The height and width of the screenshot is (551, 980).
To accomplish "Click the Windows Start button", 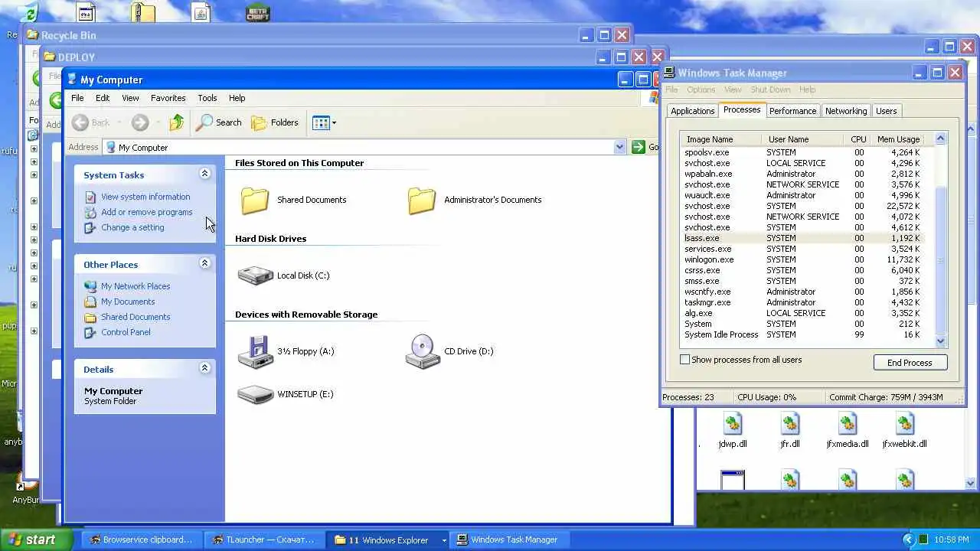I will pyautogui.click(x=36, y=540).
